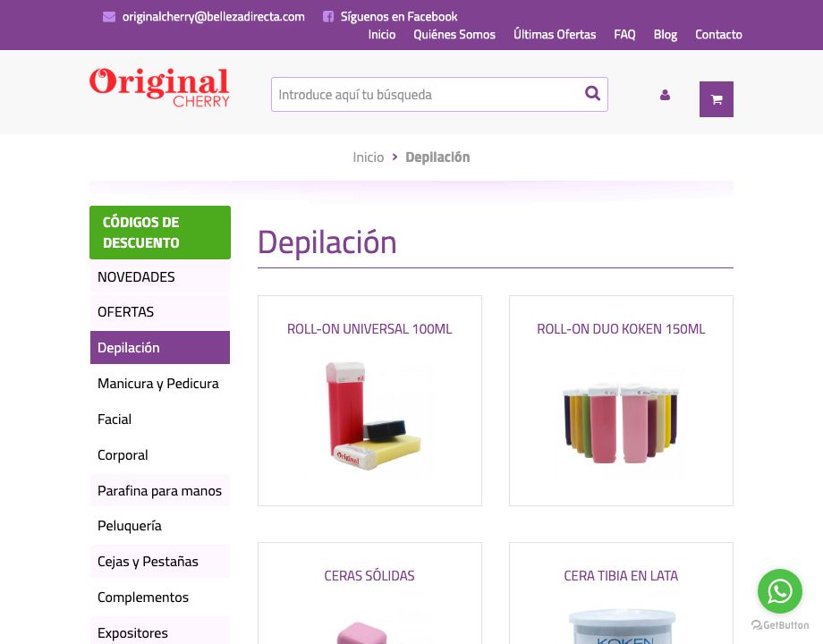823x644 pixels.
Task: Click the Roll-on Duo Koken product image
Action: click(621, 422)
